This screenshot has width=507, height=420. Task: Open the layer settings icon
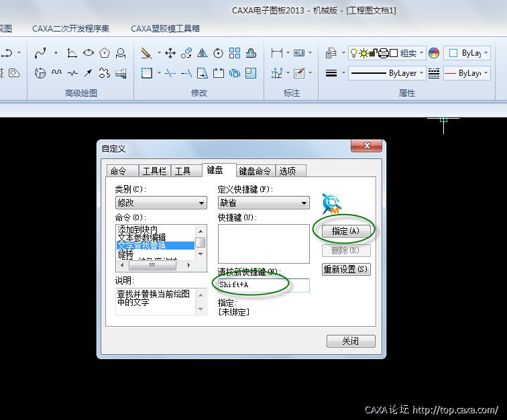[331, 53]
